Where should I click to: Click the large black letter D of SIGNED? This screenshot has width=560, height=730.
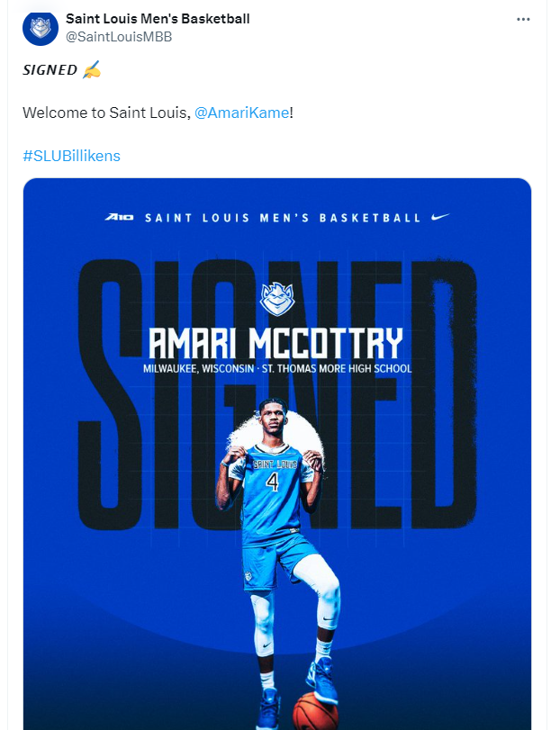pyautogui.click(x=443, y=394)
